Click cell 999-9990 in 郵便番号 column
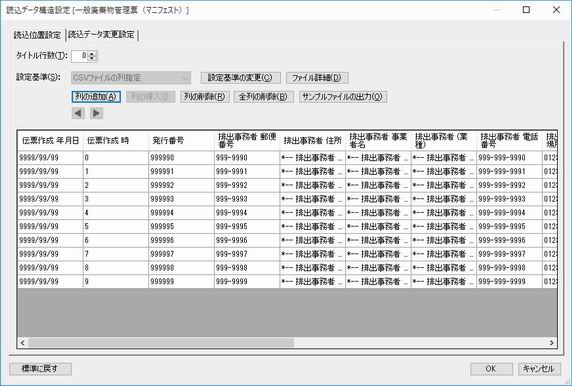The height and width of the screenshot is (386, 572). pos(247,158)
